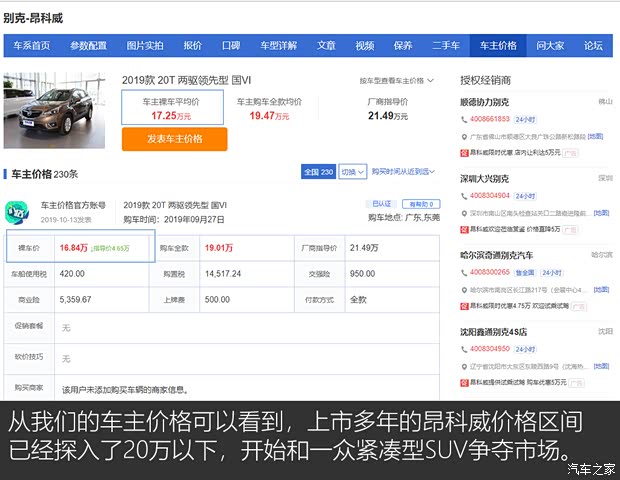Open the 报价 tab
The height and width of the screenshot is (480, 620).
pos(193,46)
